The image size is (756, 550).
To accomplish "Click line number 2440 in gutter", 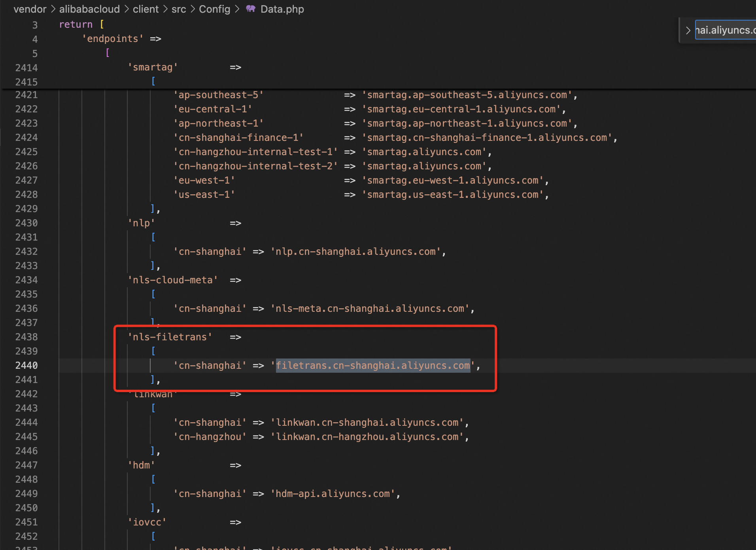I will [x=26, y=366].
